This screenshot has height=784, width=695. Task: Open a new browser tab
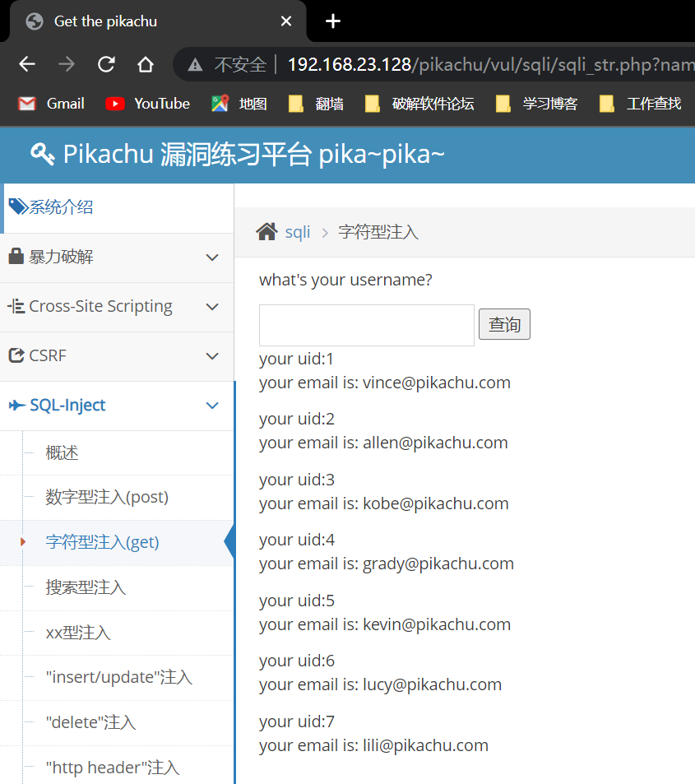point(333,21)
